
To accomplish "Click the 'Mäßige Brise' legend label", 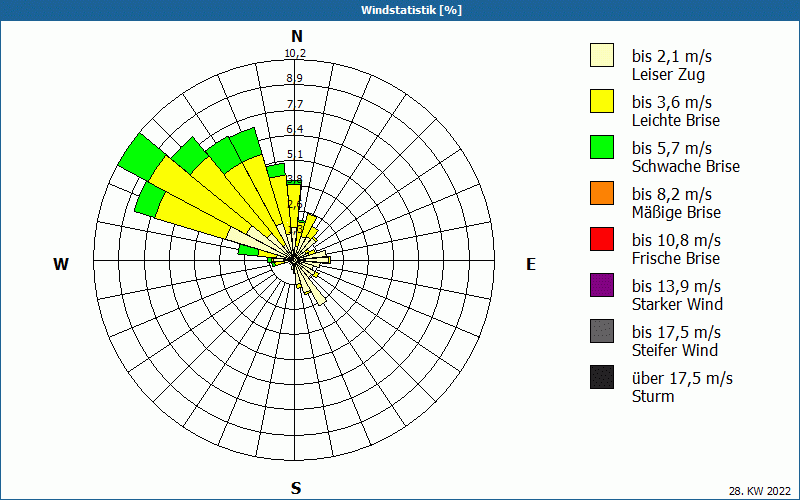I will point(677,212).
